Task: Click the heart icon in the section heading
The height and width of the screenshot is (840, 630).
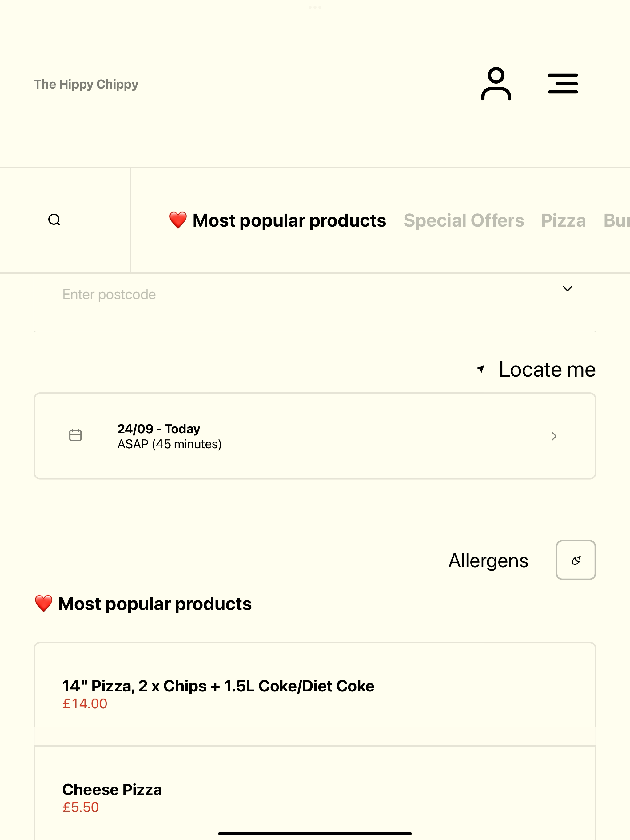Action: (x=44, y=604)
